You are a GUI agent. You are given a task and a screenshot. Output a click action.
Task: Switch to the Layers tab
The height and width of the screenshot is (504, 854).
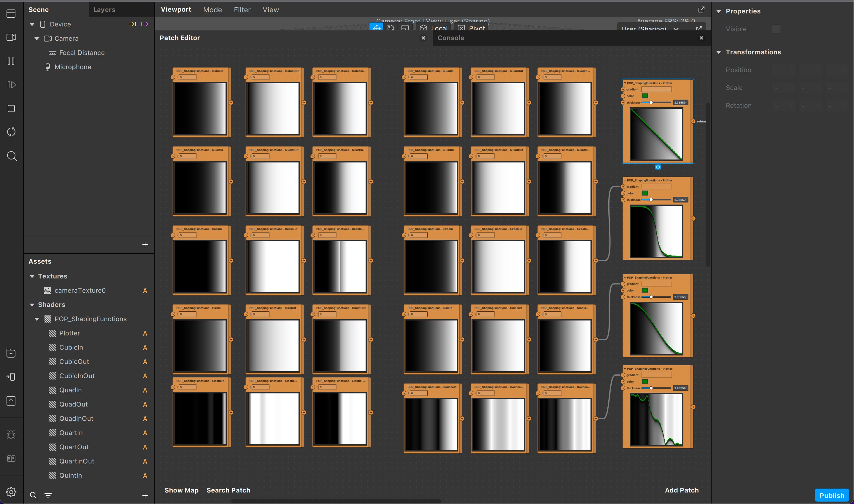(104, 10)
